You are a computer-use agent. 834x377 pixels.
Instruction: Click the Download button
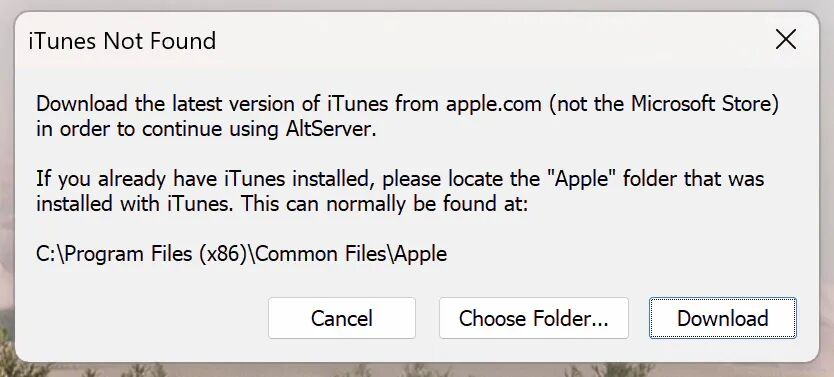[x=722, y=318]
